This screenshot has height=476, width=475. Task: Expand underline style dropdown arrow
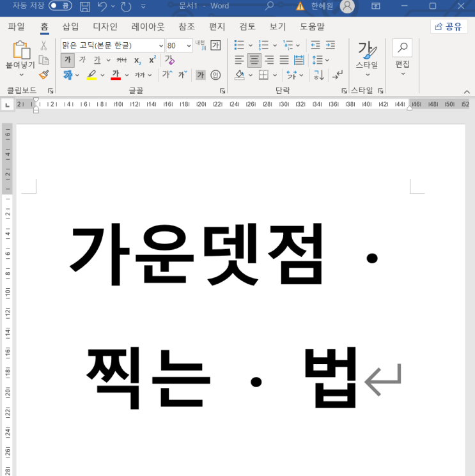108,60
